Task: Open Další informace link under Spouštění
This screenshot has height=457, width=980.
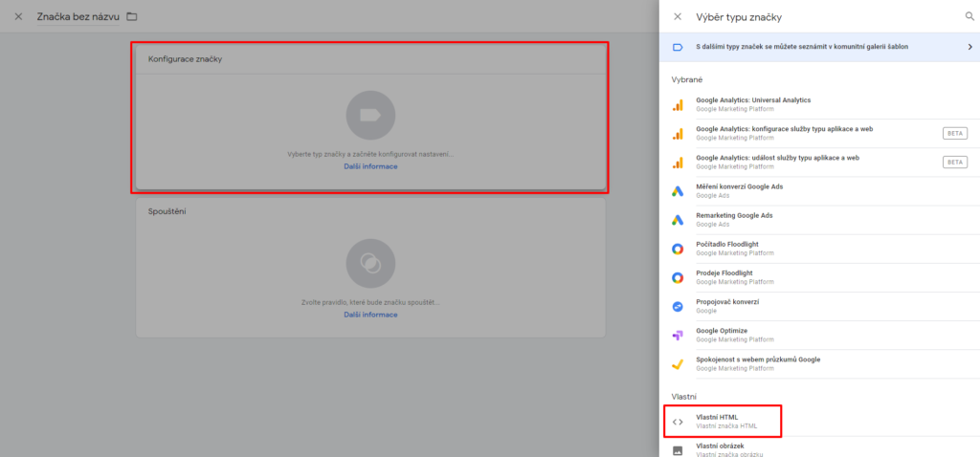Action: click(x=370, y=315)
